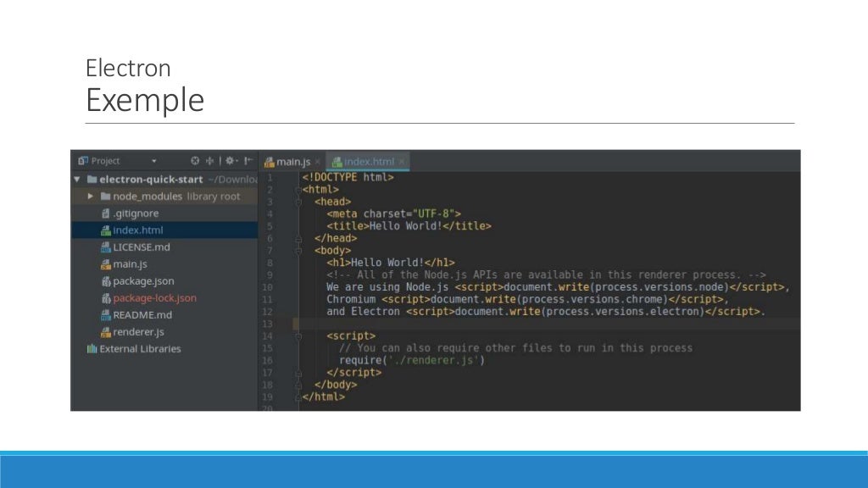Fold the body tag at line 7
Viewport: 868px width, 488px height.
coord(298,251)
